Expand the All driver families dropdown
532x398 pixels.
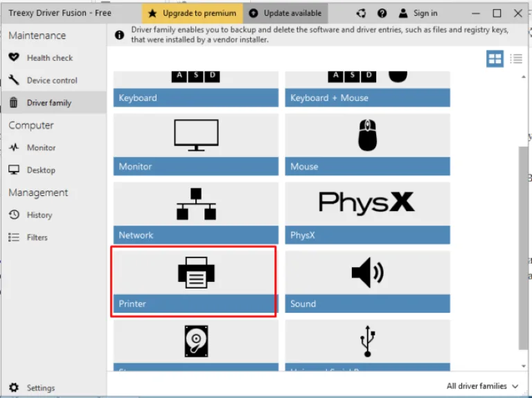point(482,386)
